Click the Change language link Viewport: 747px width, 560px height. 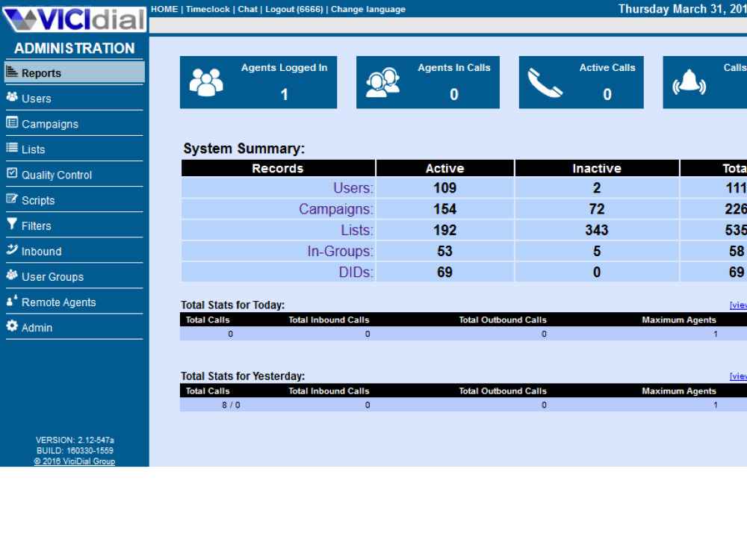pyautogui.click(x=368, y=9)
